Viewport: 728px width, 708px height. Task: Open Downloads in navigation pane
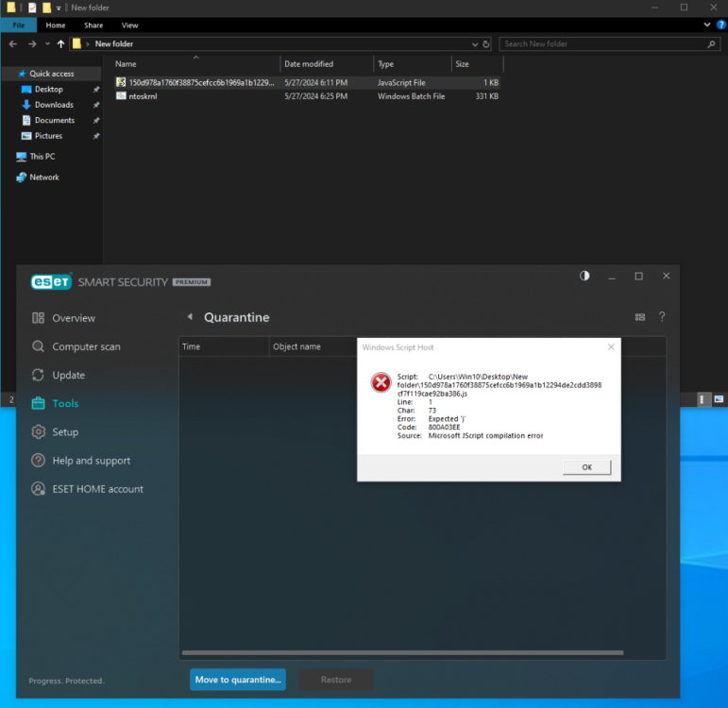(54, 105)
